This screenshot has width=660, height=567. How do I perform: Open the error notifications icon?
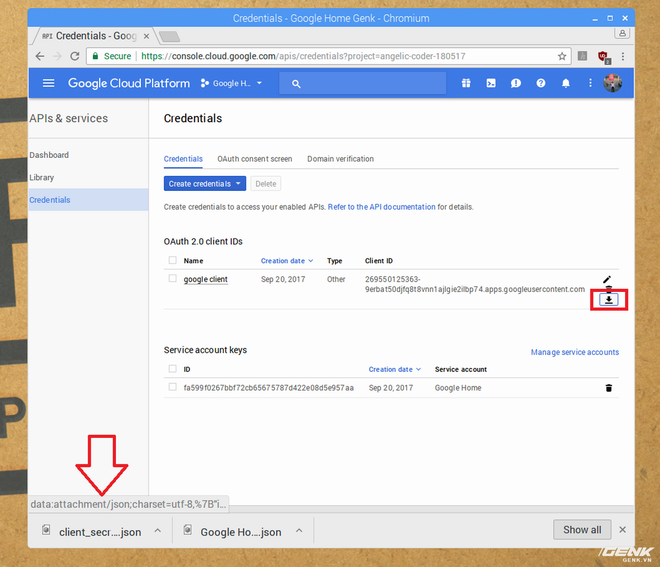tap(516, 83)
